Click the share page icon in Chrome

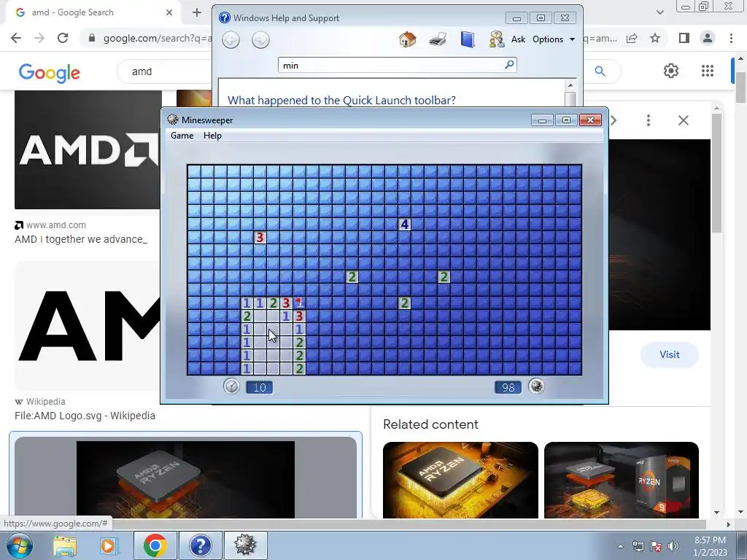(632, 38)
